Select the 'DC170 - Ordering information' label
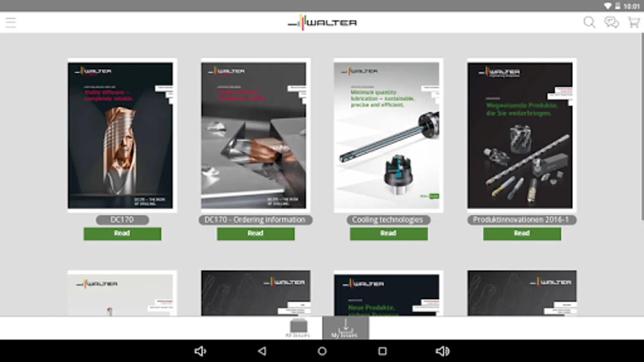 tap(256, 220)
